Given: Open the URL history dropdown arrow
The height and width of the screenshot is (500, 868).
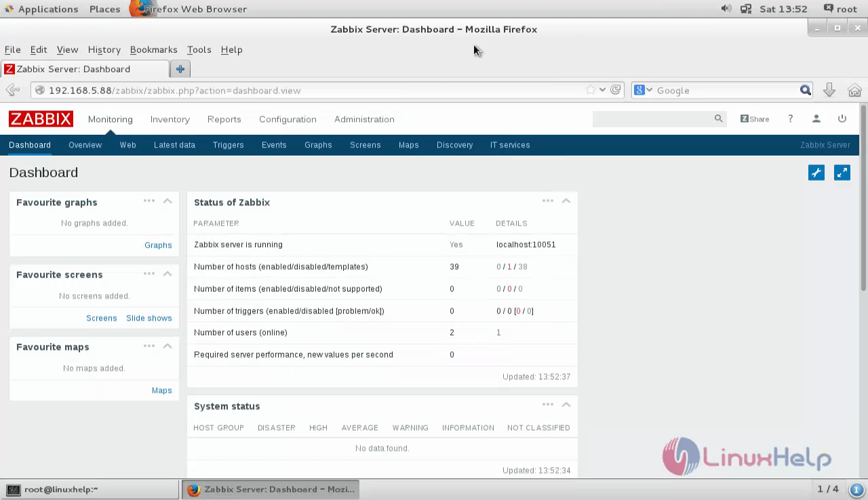Looking at the screenshot, I should click(602, 90).
